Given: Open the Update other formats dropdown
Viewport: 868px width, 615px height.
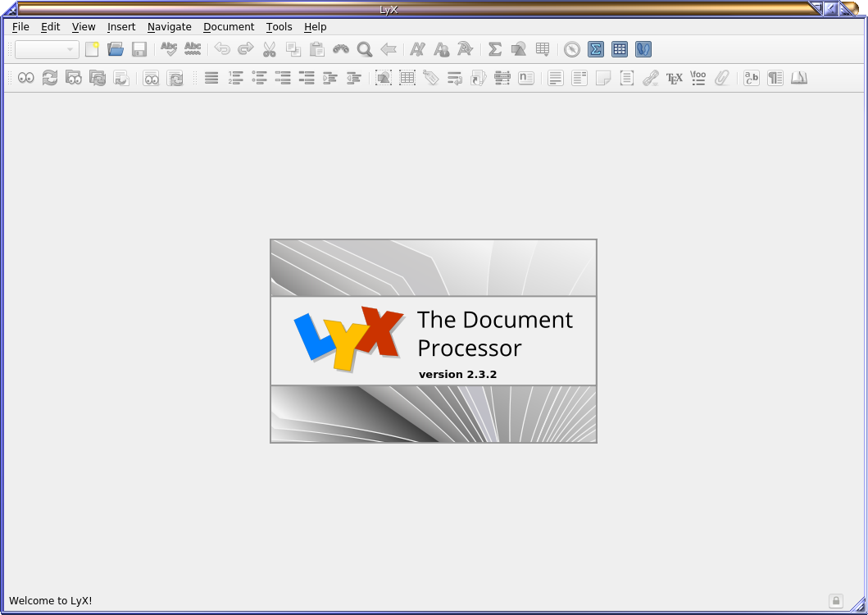Looking at the screenshot, I should click(x=175, y=78).
